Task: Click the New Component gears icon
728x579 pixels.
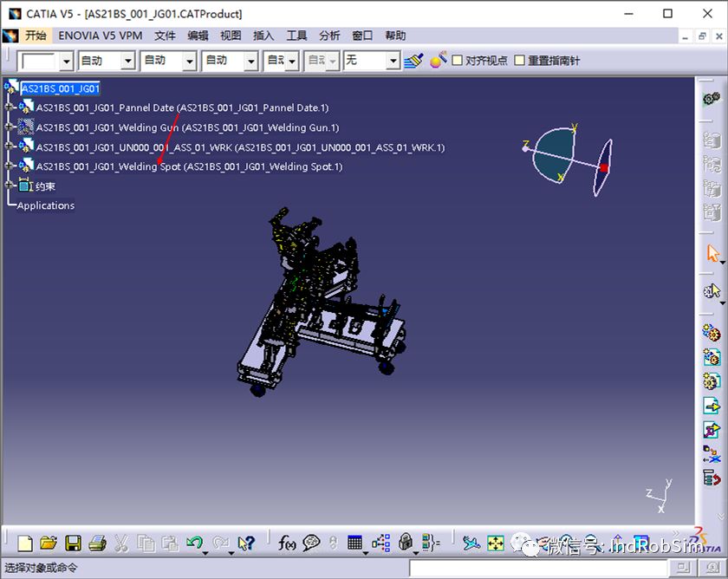Action: [x=712, y=333]
